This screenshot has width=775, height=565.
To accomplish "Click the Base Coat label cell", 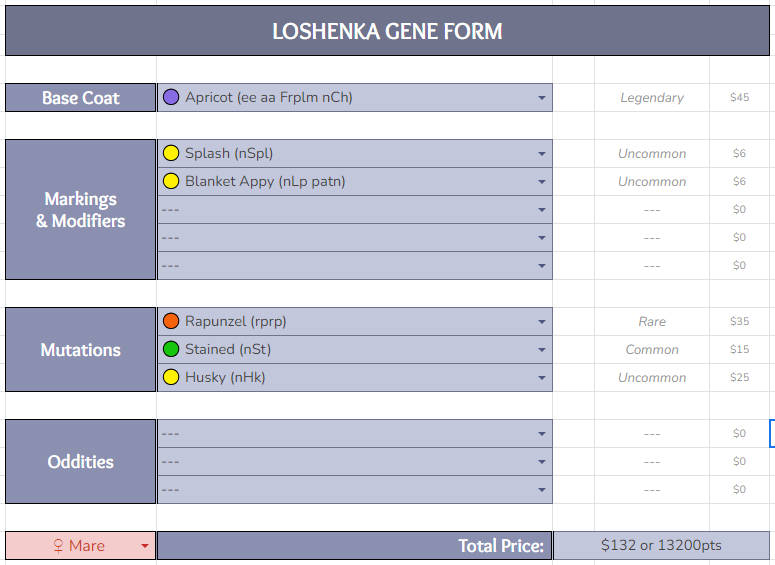I will (80, 98).
